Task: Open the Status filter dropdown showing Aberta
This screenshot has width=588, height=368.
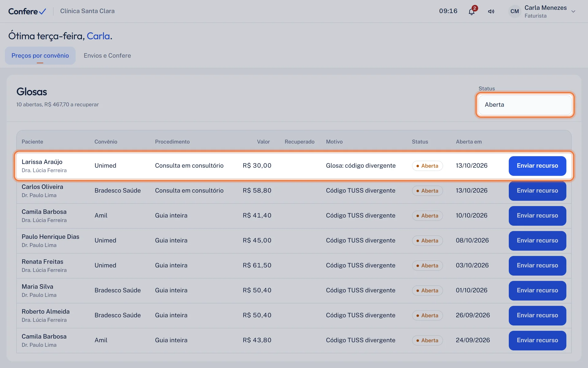Action: click(525, 105)
